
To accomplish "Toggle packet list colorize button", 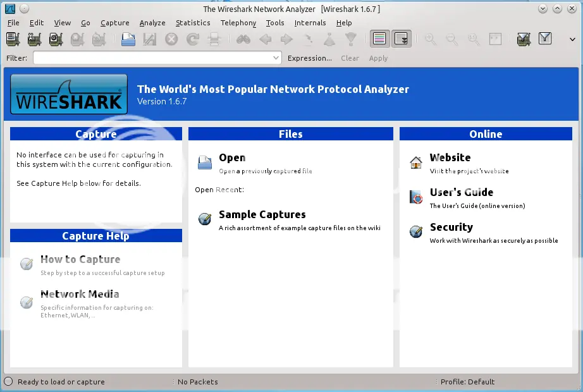I will coord(379,39).
